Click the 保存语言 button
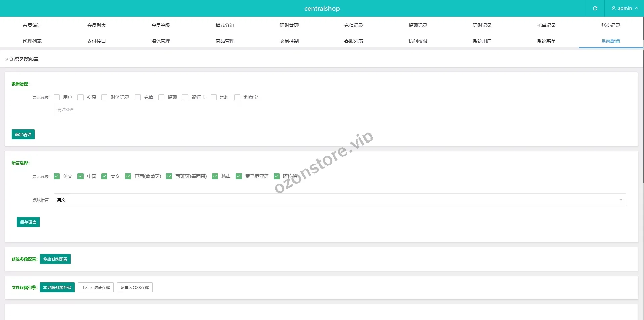The width and height of the screenshot is (644, 320). tap(28, 222)
